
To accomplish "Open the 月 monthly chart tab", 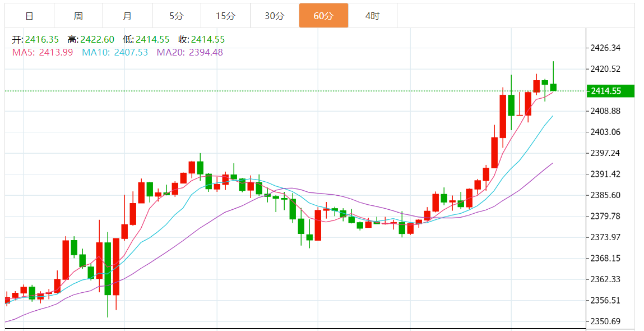I will (x=127, y=16).
